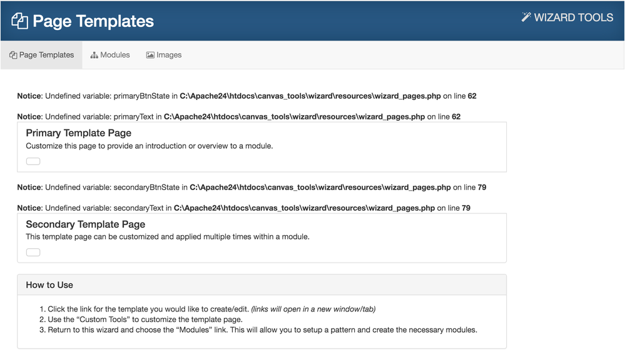
Task: Click the Custom Tools instruction step
Action: (x=145, y=320)
